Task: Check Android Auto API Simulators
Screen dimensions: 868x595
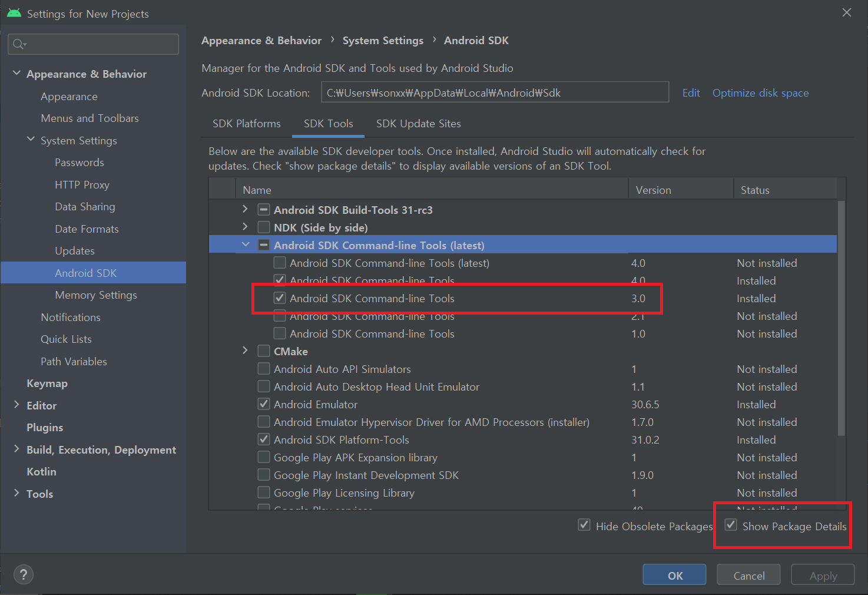Action: [264, 369]
